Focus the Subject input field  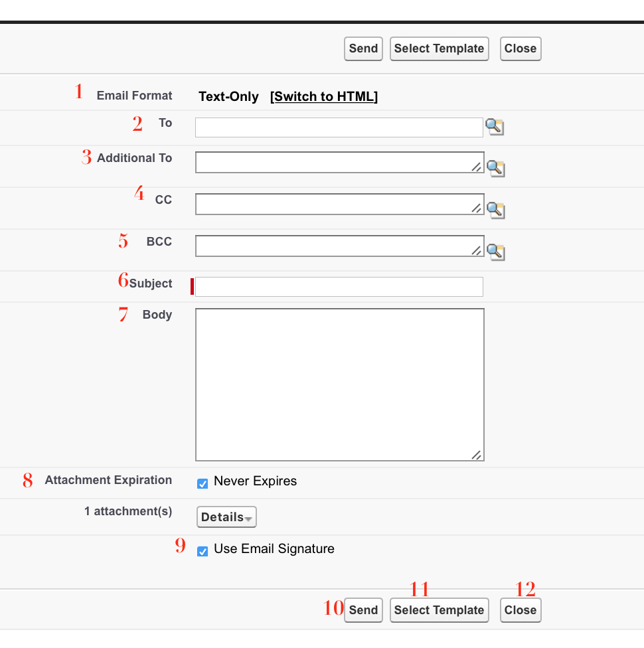click(339, 287)
